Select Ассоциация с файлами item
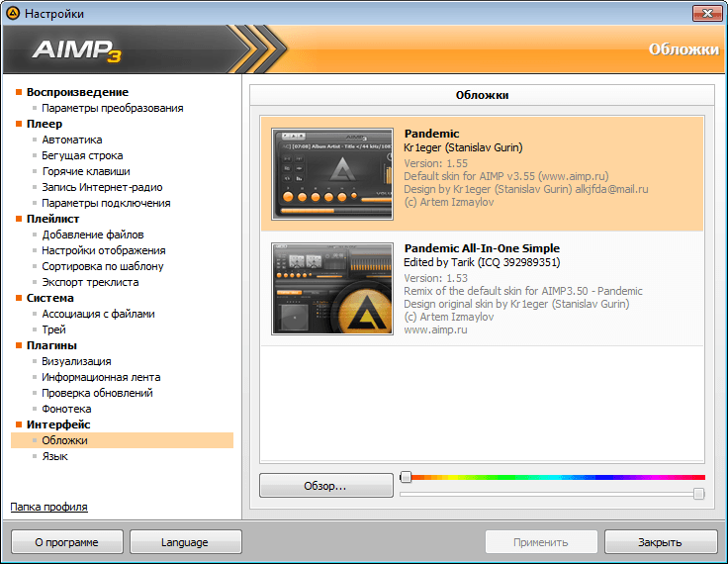Screen dimensions: 728x564 [98, 314]
